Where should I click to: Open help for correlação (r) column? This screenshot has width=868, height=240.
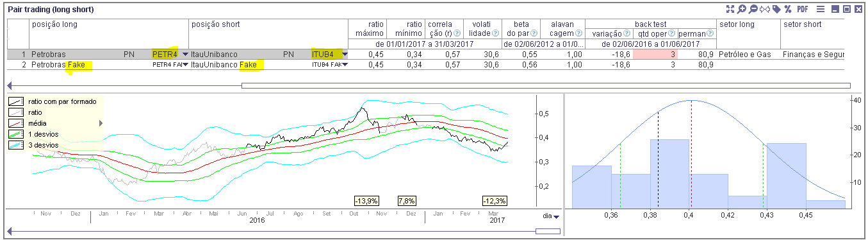coord(457,33)
